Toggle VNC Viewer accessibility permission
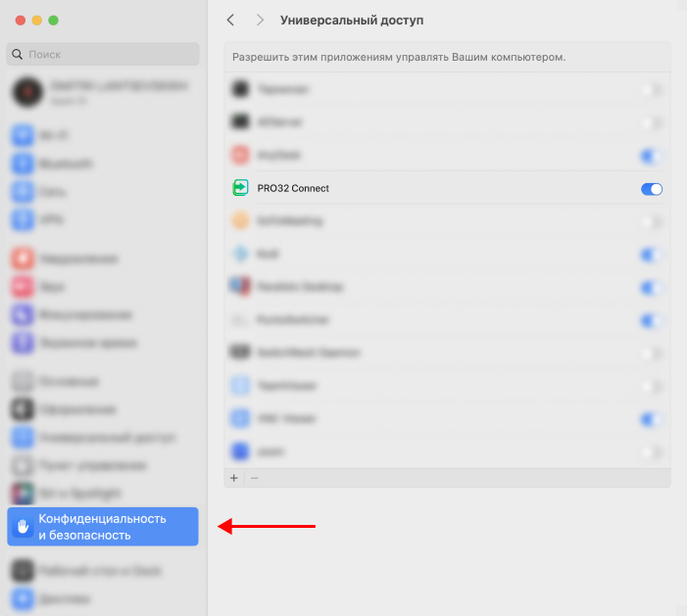This screenshot has width=687, height=616. pyautogui.click(x=652, y=419)
